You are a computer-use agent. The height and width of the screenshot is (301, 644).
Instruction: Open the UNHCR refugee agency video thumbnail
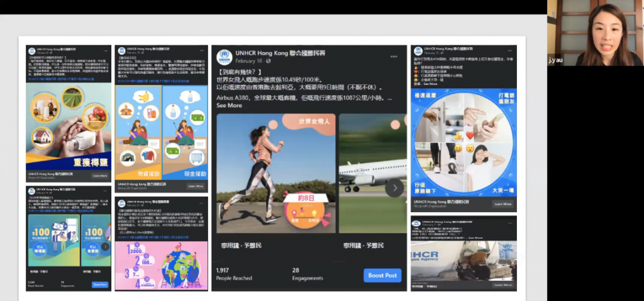point(464,261)
